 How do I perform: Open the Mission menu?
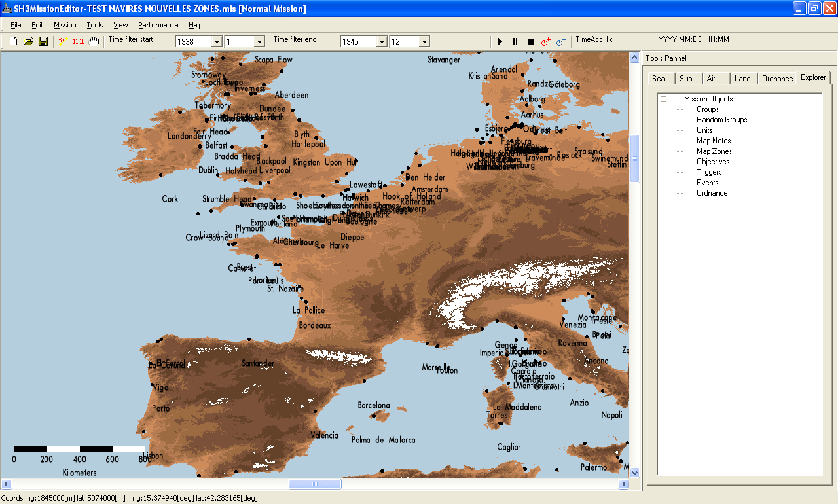(65, 25)
